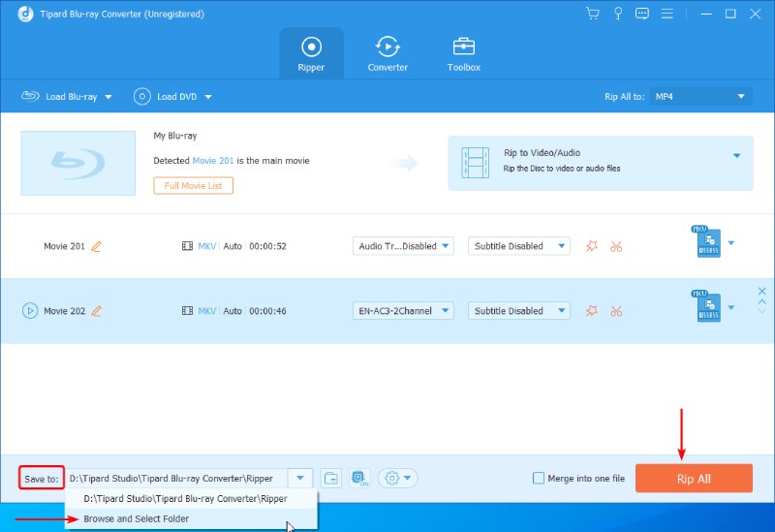The image size is (775, 532).
Task: Click the 00:00:46 duration of Movie 202
Action: [x=267, y=311]
